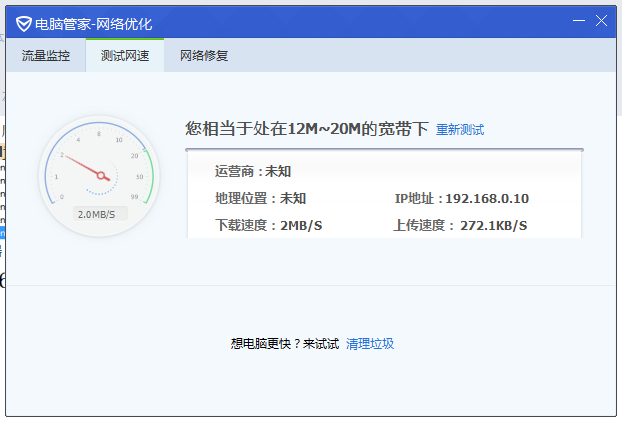Switch to the 流量监控 tab
Screen dimensions: 622x422
coord(46,56)
